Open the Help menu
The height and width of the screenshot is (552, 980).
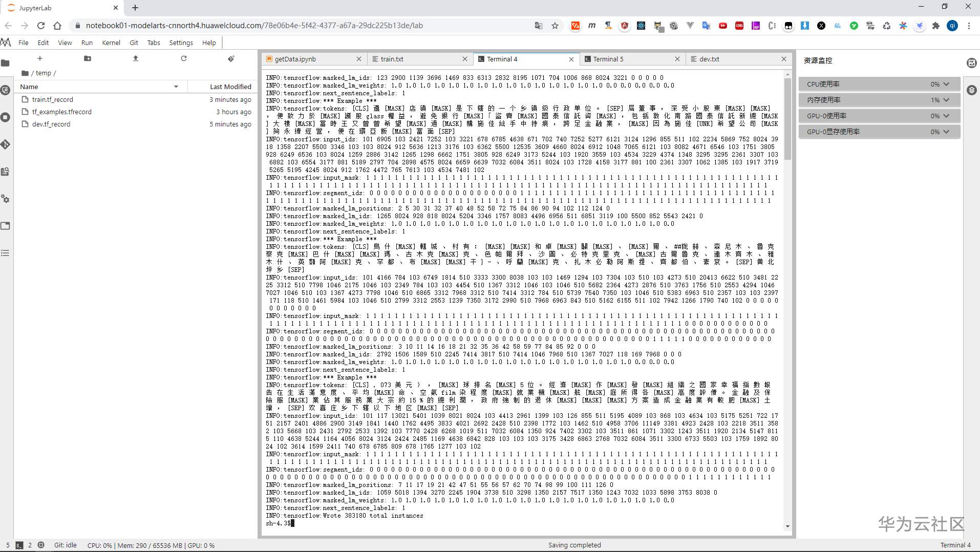(209, 43)
